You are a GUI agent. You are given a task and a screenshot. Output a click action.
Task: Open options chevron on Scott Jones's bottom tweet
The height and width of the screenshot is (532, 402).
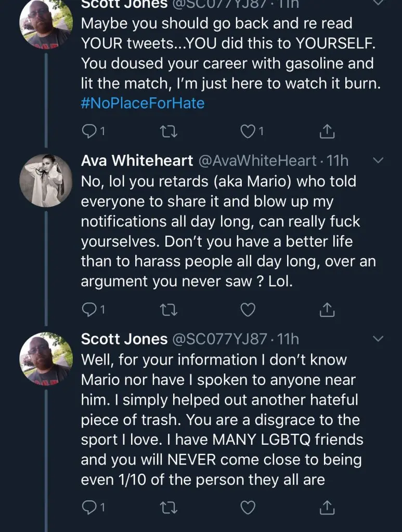pos(378,339)
